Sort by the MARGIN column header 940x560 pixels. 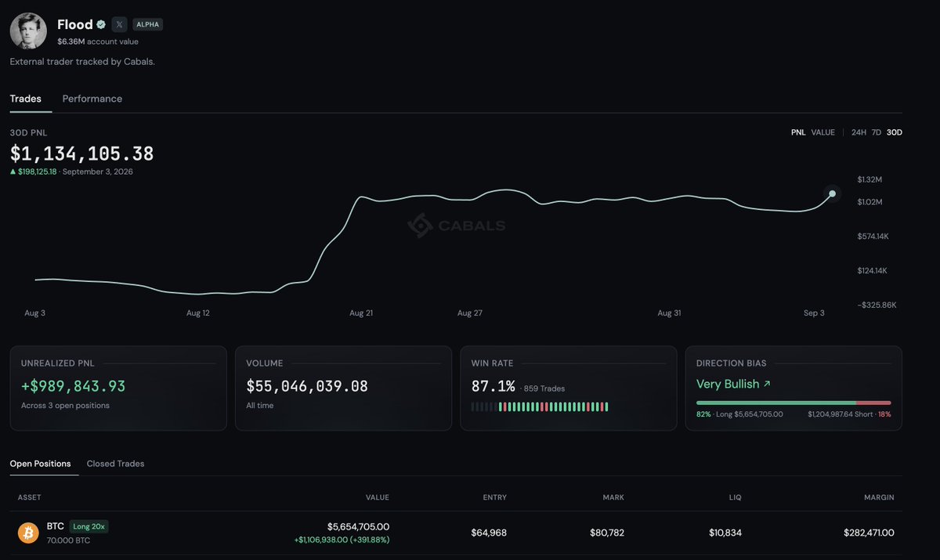point(879,497)
